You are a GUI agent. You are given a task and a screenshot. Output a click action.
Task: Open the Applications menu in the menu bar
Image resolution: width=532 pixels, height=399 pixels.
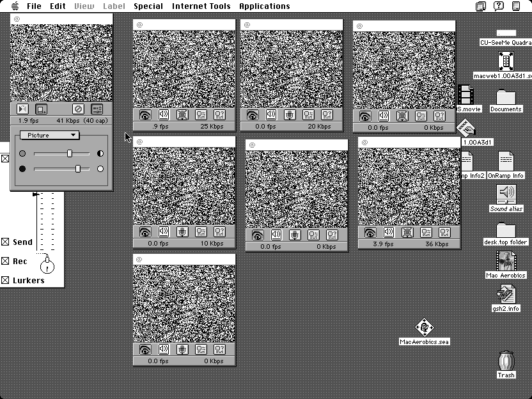coord(264,6)
